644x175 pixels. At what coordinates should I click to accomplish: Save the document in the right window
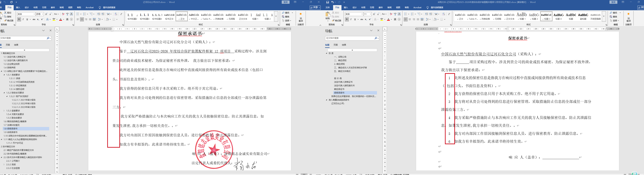click(x=327, y=2)
